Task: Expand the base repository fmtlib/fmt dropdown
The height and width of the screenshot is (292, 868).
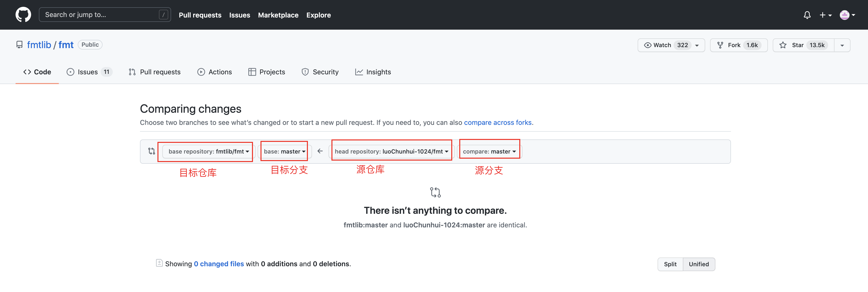Action: tap(208, 152)
